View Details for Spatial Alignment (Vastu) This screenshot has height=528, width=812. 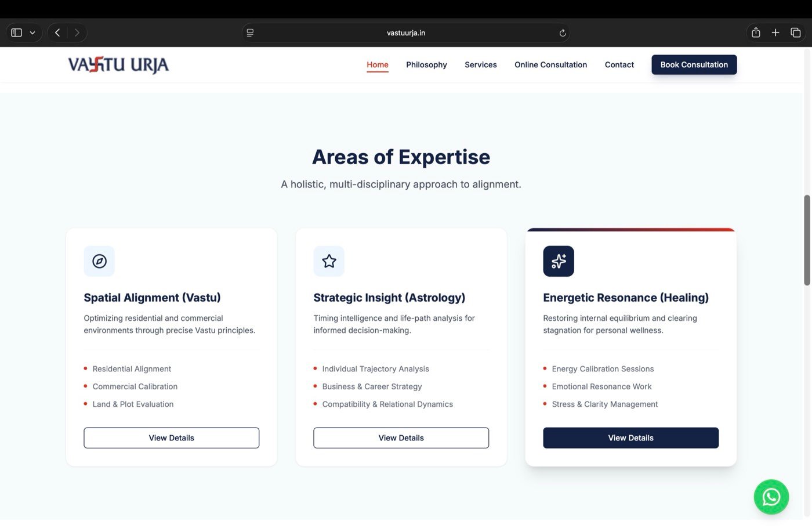[x=171, y=438]
